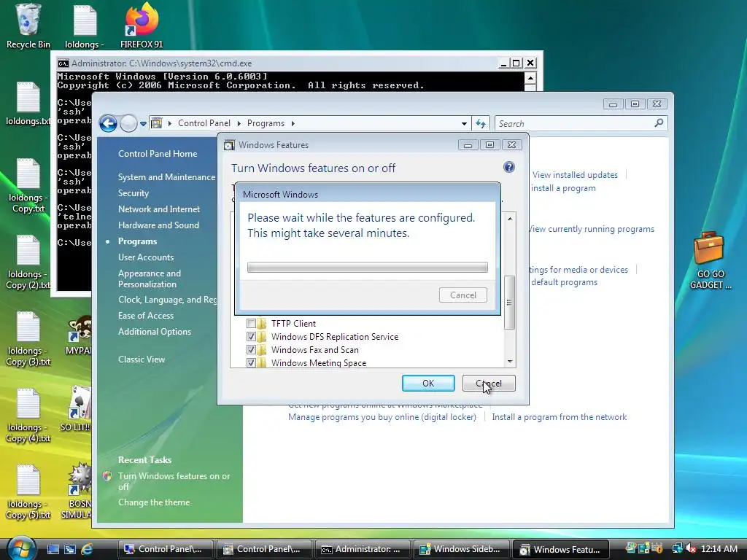Open the Recycle Bin desktop icon
747x560 pixels.
[x=28, y=26]
